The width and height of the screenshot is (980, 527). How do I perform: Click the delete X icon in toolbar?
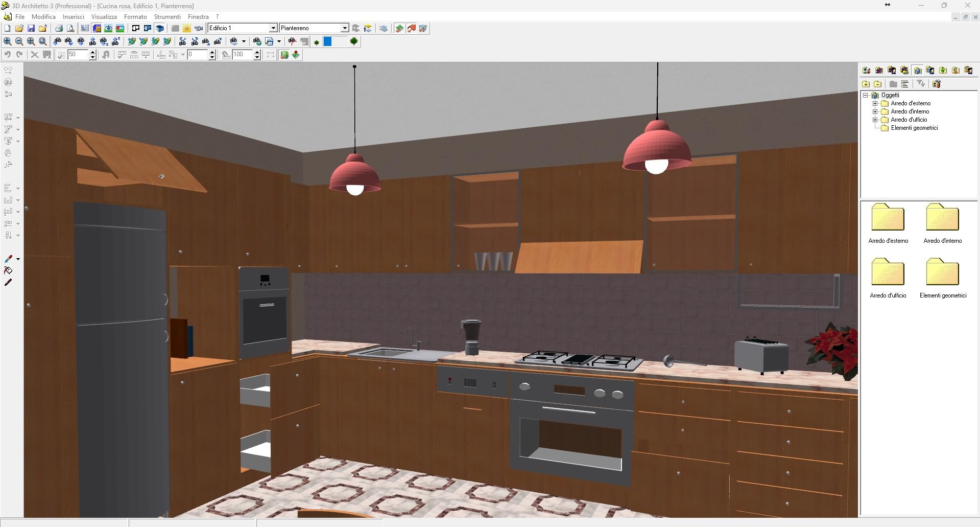click(35, 54)
